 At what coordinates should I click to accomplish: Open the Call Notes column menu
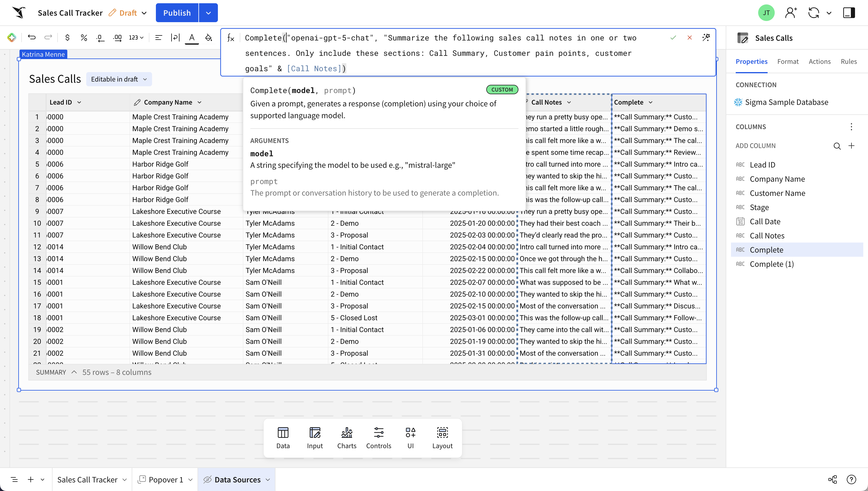coord(569,102)
